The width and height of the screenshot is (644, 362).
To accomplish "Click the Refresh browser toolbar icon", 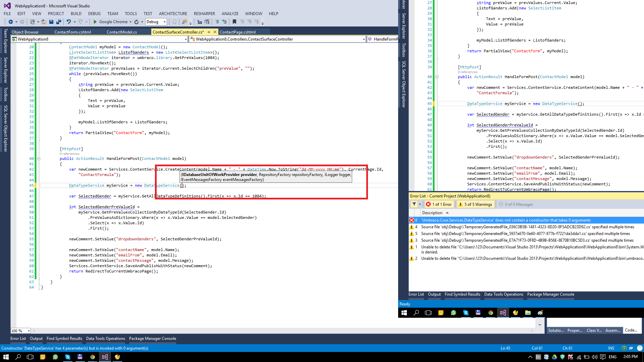I will [x=137, y=22].
